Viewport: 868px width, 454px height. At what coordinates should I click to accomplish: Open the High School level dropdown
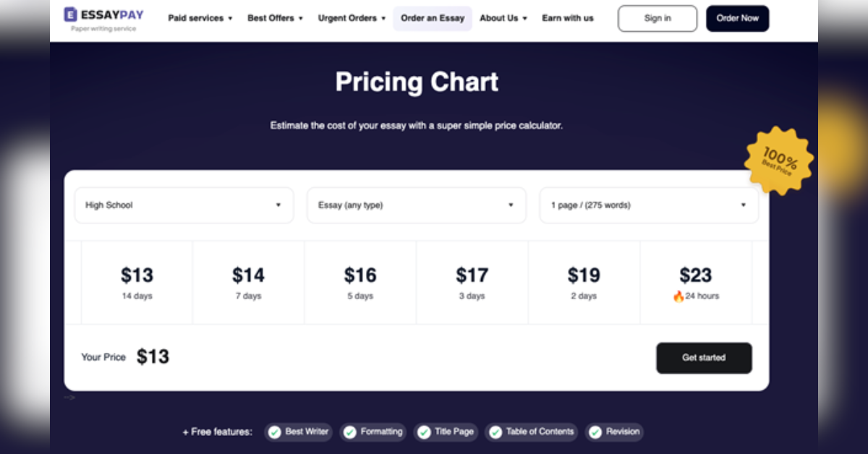[x=184, y=205]
